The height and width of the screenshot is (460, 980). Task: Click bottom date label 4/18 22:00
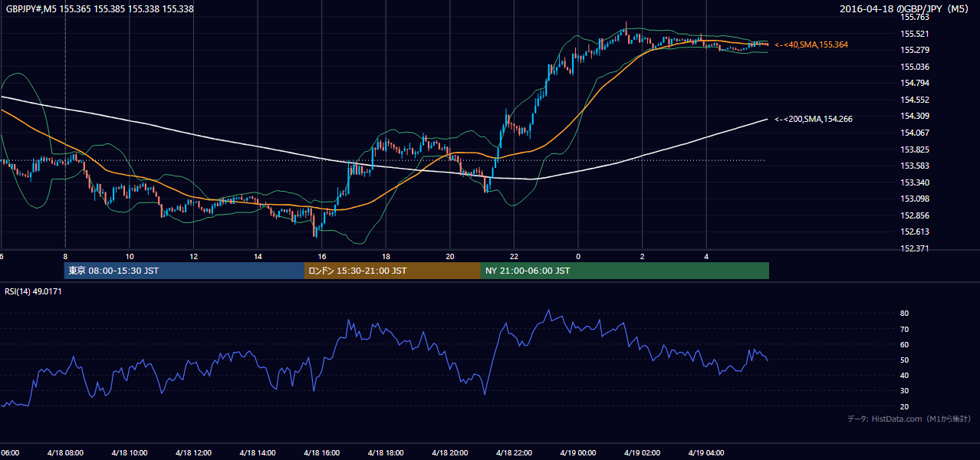click(513, 453)
